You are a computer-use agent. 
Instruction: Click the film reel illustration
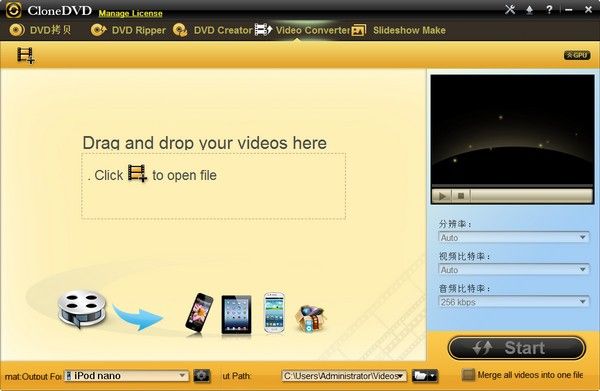[x=82, y=309]
